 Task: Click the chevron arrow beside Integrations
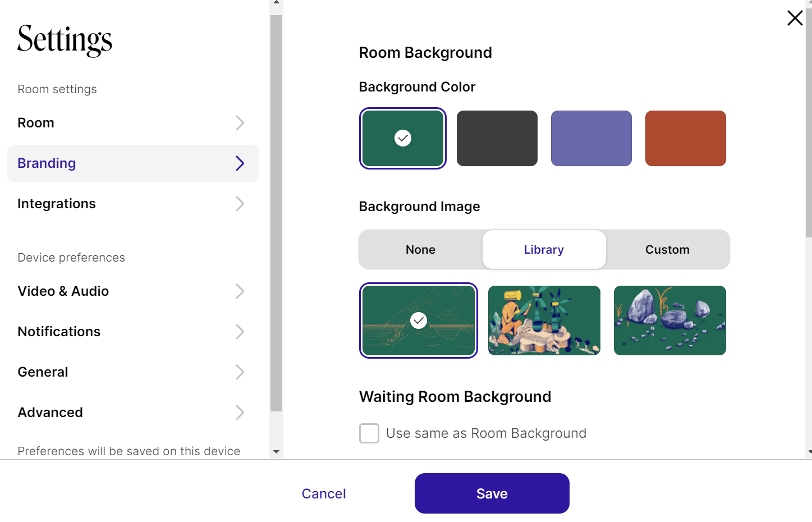click(x=240, y=204)
